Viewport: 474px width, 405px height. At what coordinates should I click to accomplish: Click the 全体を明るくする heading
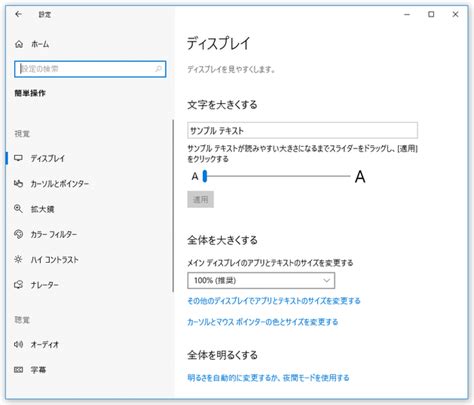[222, 355]
